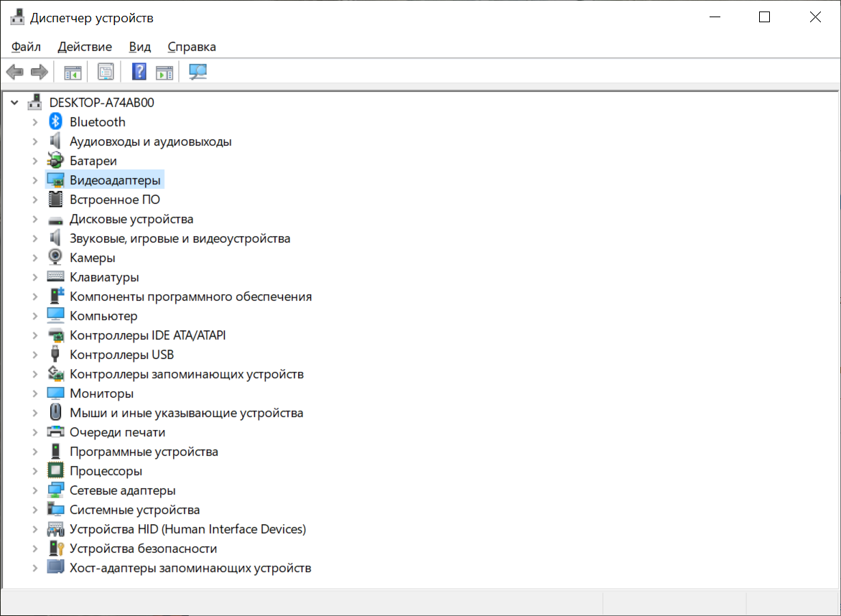Click the drive icon beside Дисковые устройства
Image resolution: width=841 pixels, height=616 pixels.
[x=55, y=220]
